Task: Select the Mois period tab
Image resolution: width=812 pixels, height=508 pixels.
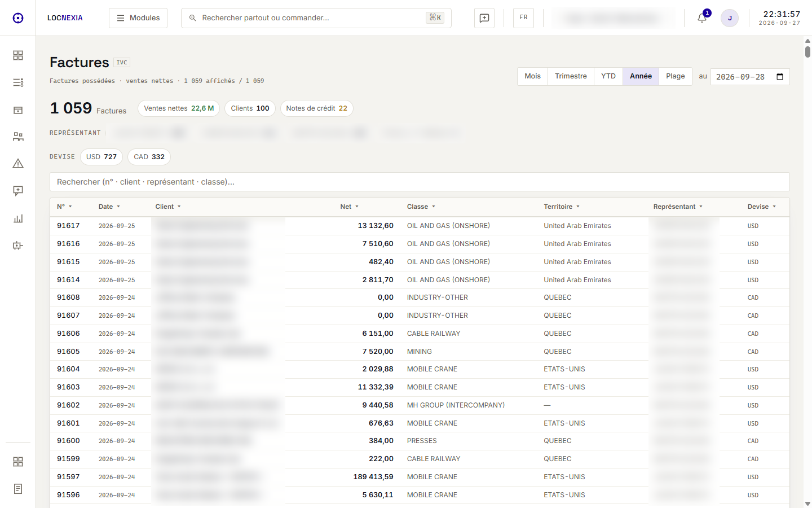Action: [x=532, y=76]
